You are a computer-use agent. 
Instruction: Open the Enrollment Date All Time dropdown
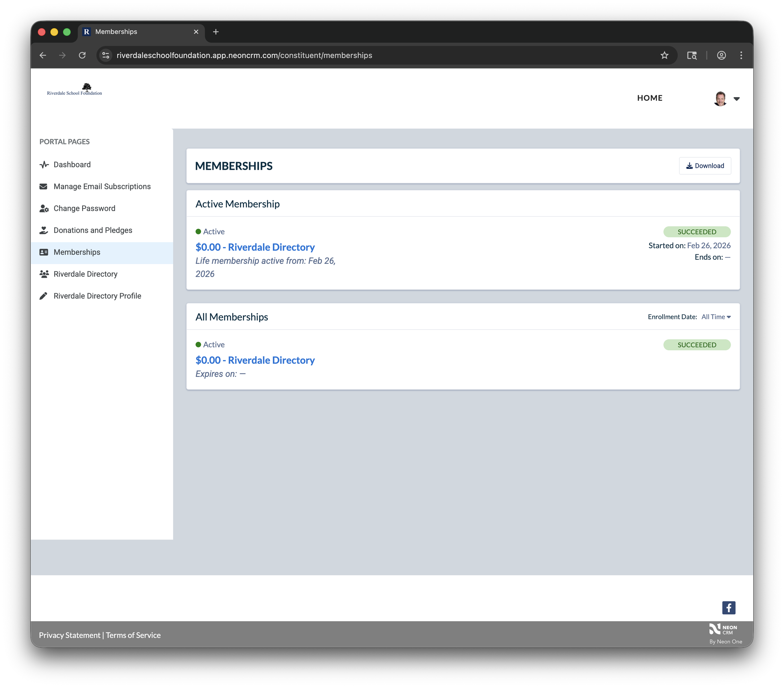pyautogui.click(x=716, y=317)
